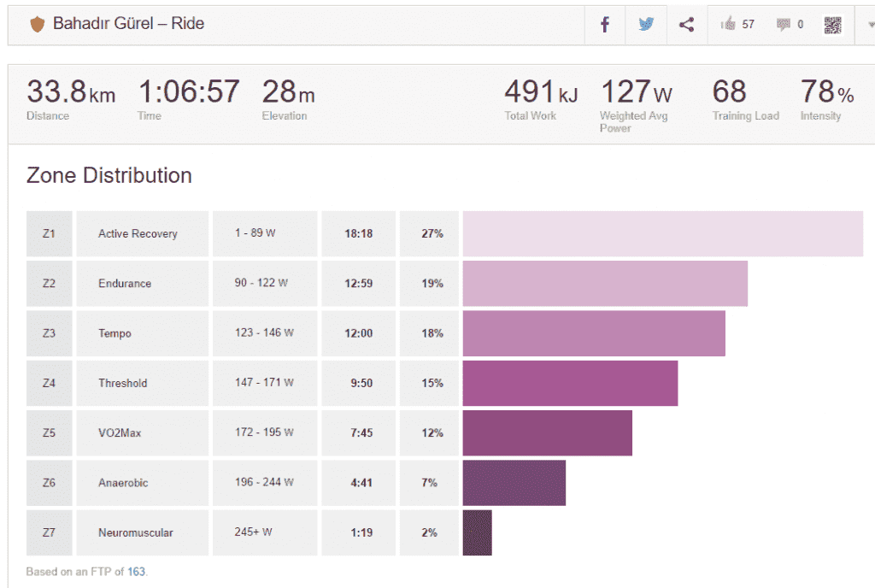Click the share link icon

[686, 25]
